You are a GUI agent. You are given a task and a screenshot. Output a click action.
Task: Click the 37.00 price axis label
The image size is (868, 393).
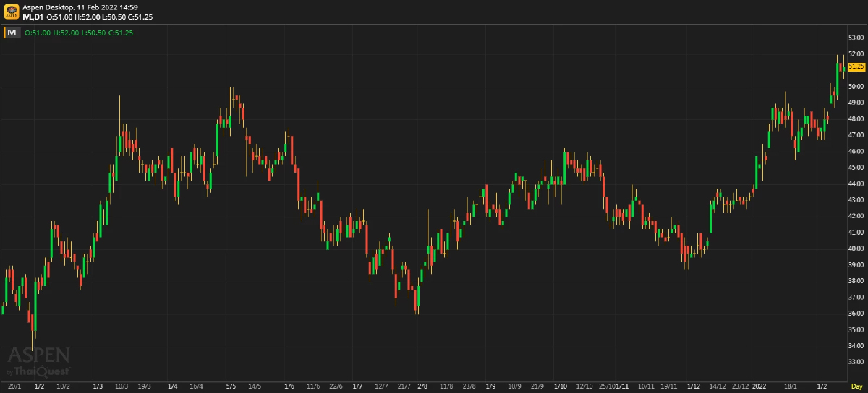856,297
